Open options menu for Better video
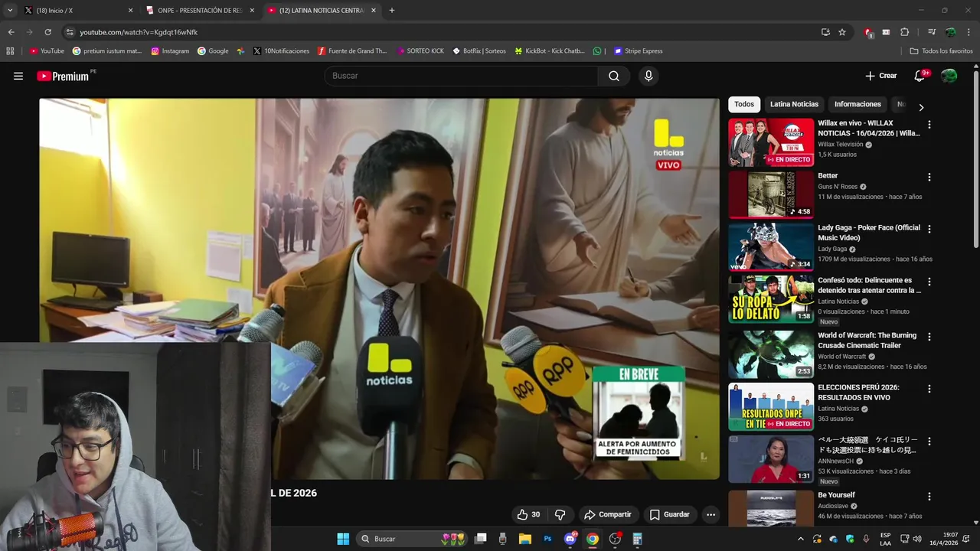The width and height of the screenshot is (980, 551). (929, 177)
